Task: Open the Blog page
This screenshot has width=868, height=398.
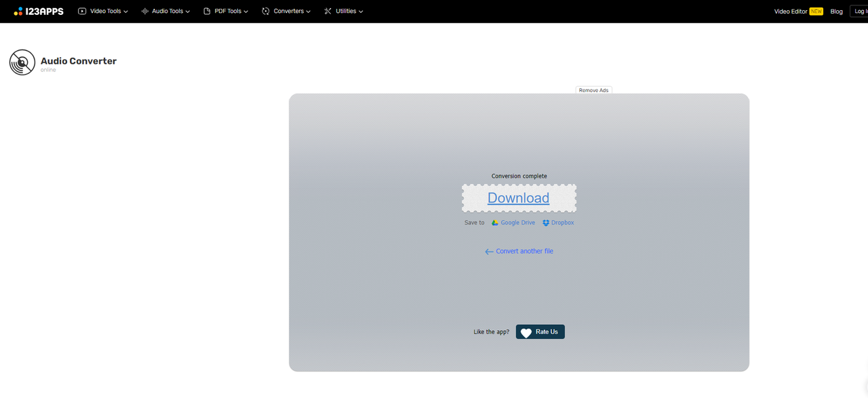Action: pyautogui.click(x=837, y=12)
